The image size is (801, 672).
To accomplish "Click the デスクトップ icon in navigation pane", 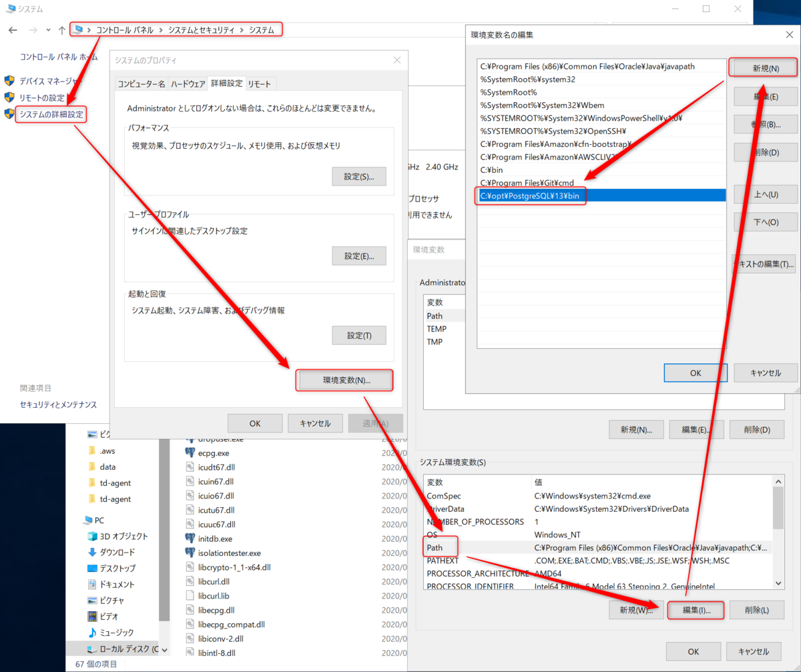I will 92,568.
